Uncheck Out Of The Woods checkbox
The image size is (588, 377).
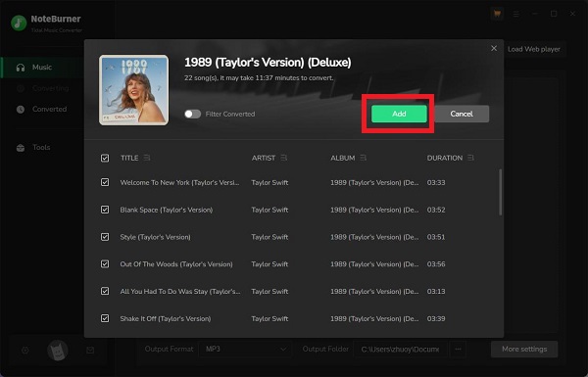click(105, 264)
